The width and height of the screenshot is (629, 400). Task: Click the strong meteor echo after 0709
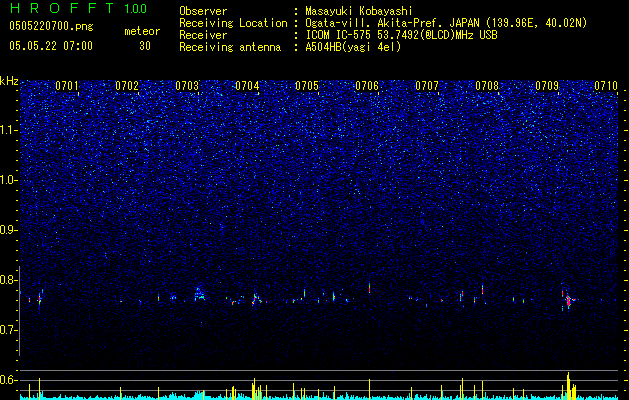pos(569,300)
